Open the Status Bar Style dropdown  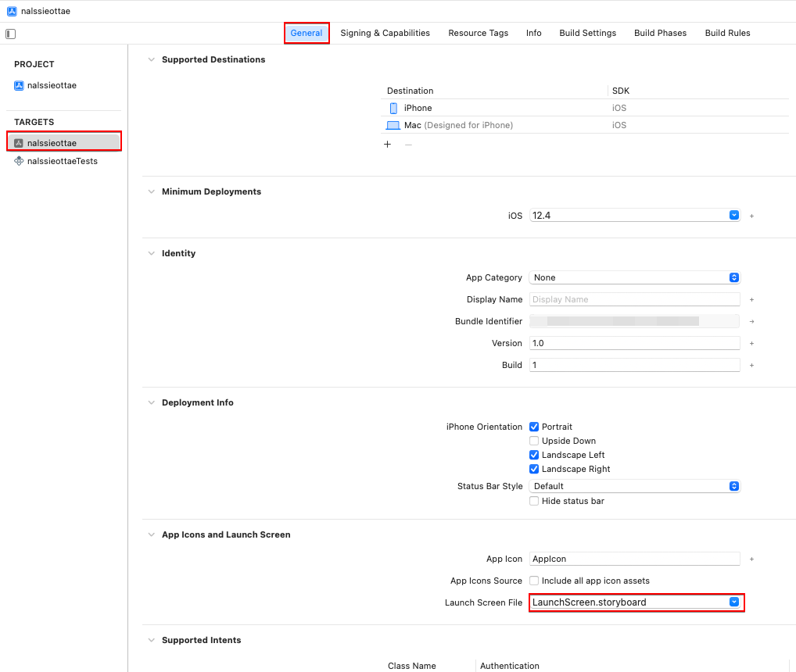(x=635, y=486)
